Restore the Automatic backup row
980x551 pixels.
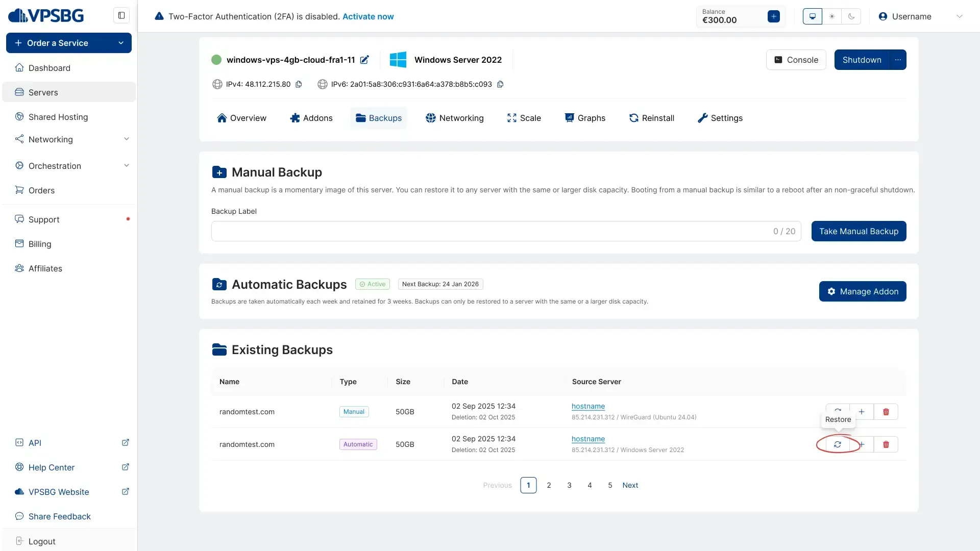click(838, 444)
